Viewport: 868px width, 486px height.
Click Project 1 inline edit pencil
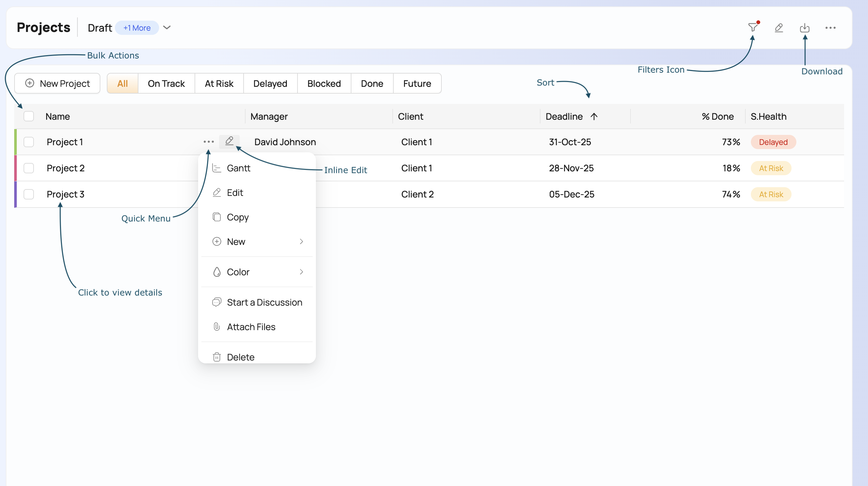point(229,141)
